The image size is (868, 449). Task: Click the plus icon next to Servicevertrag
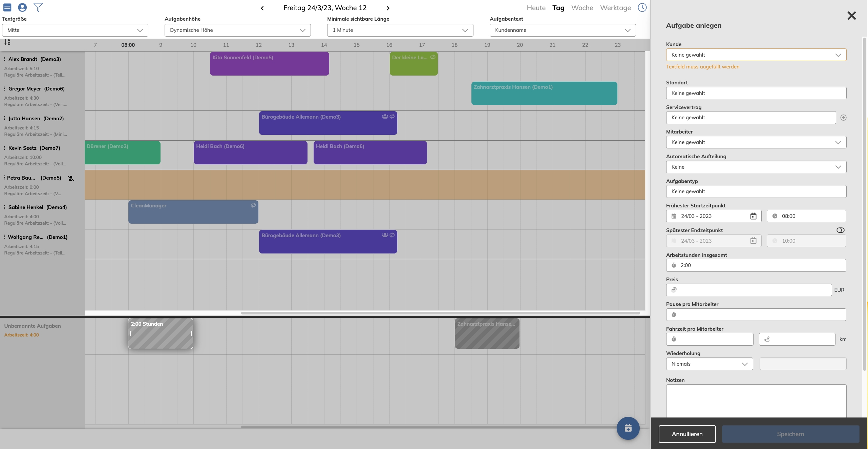843,118
